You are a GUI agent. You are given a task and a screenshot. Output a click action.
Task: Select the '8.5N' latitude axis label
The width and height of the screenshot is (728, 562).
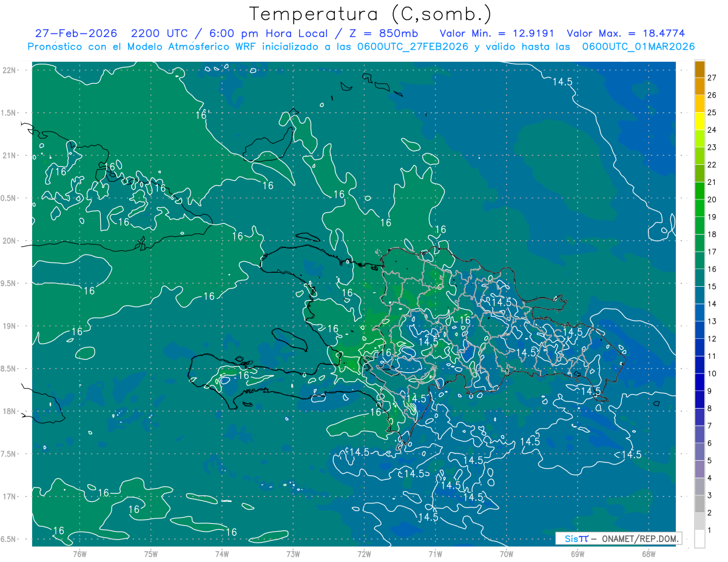[9, 369]
